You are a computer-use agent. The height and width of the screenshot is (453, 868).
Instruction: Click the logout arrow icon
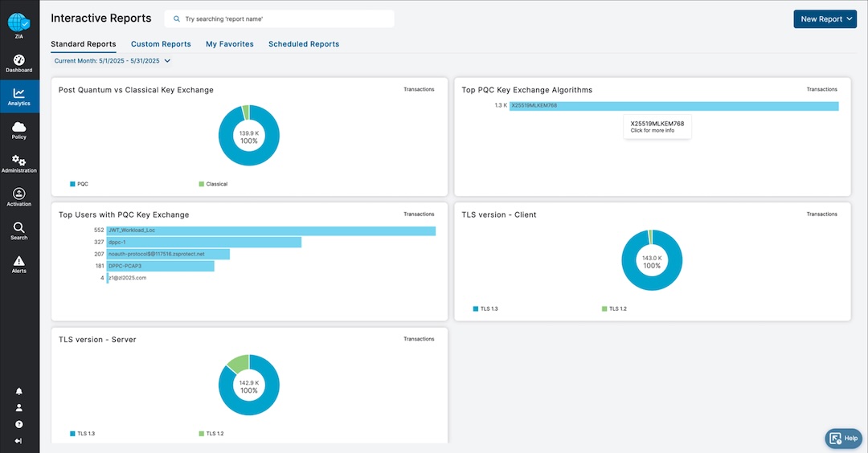(x=19, y=441)
